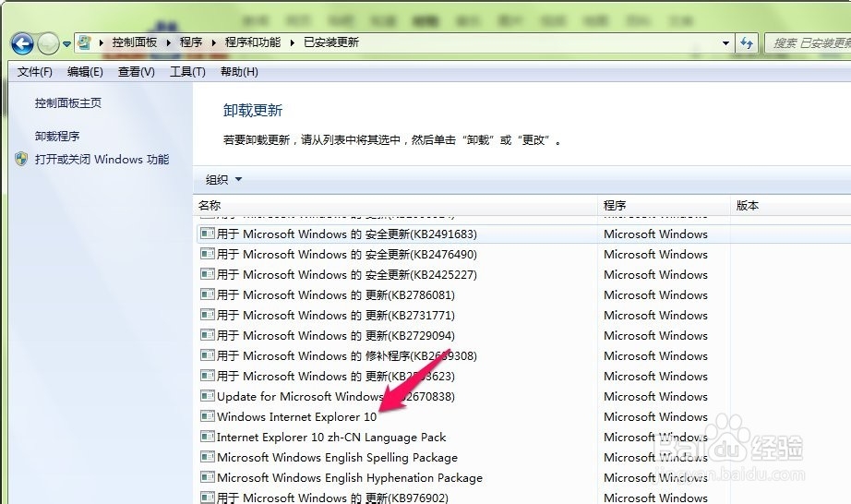
Task: Select the KB2729094 update row
Action: pos(522,335)
